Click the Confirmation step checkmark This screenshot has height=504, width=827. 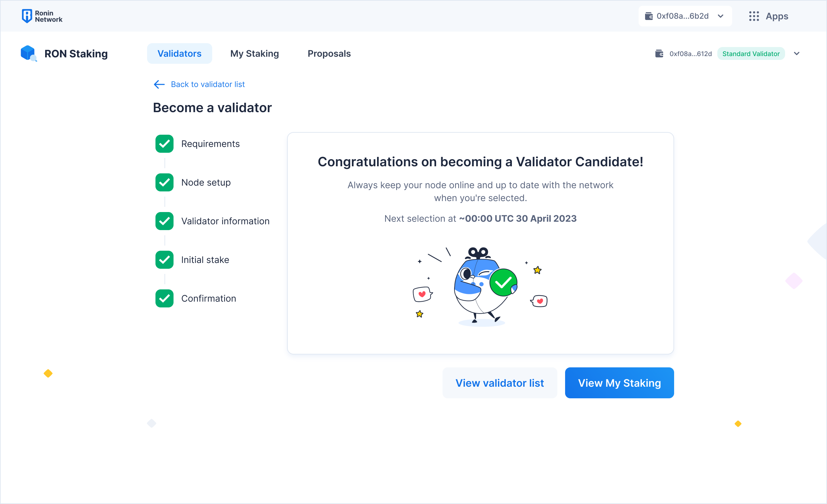coord(164,298)
